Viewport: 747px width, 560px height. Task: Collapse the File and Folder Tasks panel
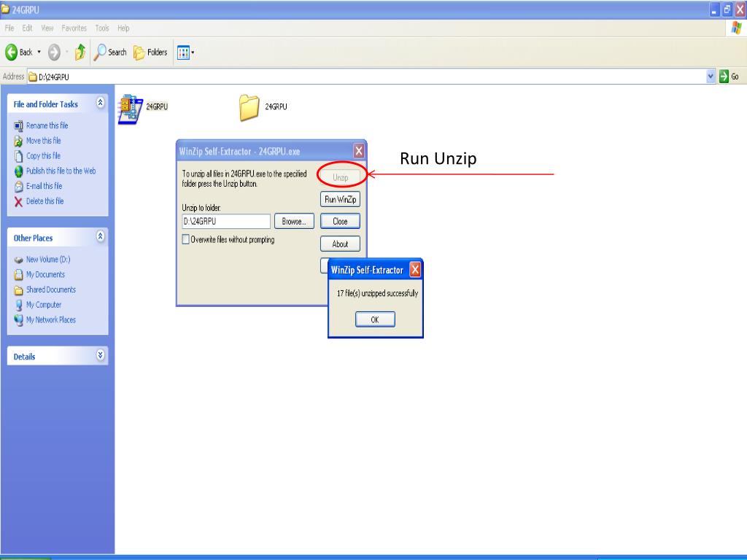100,103
